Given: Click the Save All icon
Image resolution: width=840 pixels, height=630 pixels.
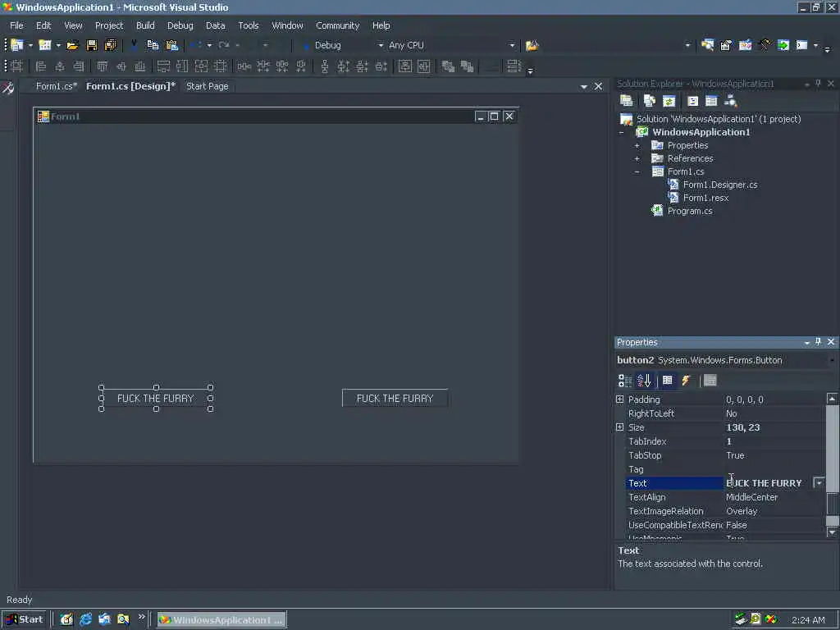Looking at the screenshot, I should tap(111, 46).
